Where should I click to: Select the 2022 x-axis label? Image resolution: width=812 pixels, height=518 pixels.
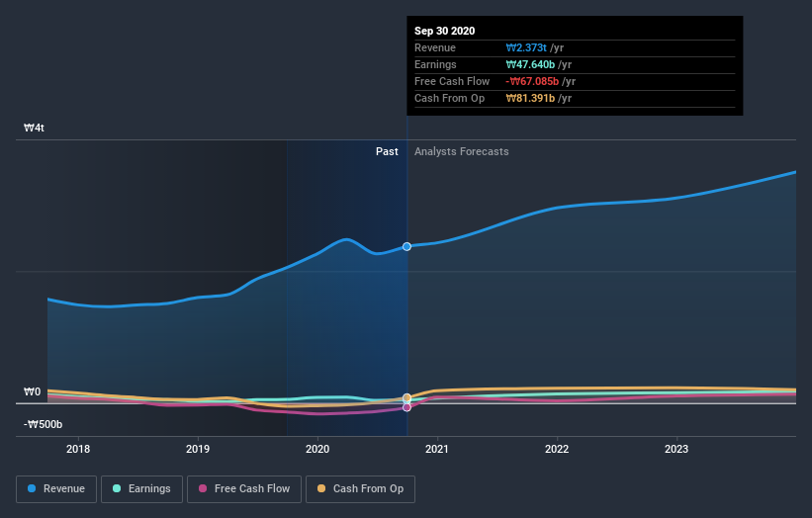point(557,449)
